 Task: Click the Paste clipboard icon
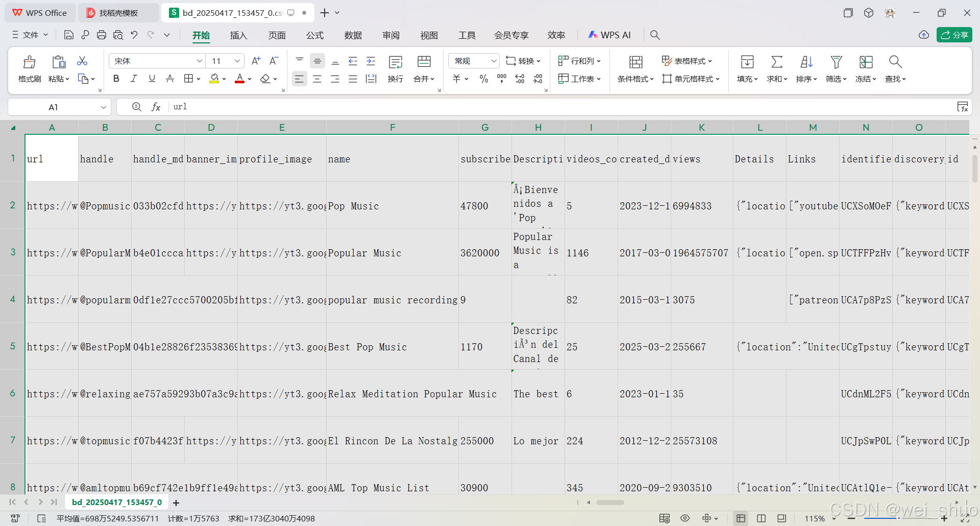(x=59, y=62)
